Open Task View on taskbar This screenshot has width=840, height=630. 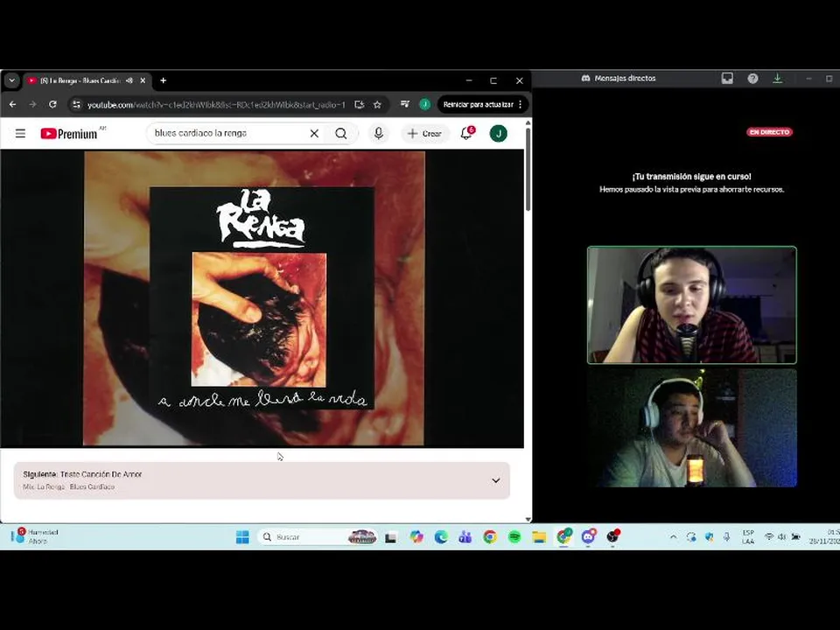391,536
